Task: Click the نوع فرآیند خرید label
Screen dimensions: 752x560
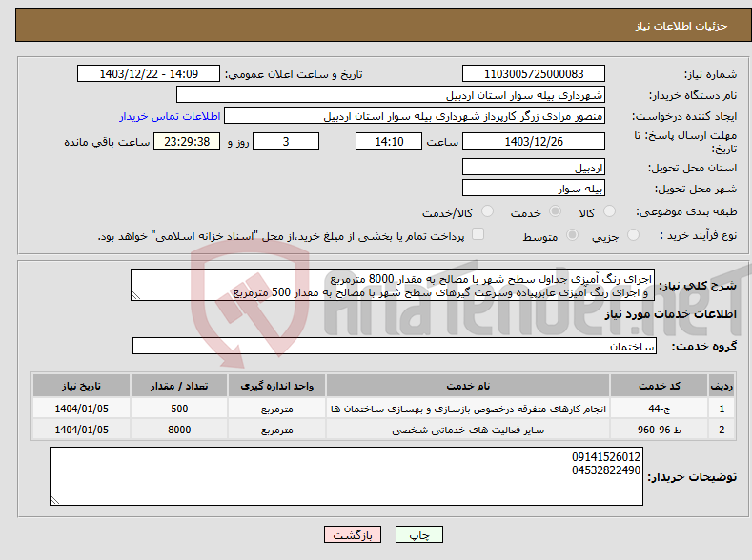Action: pos(699,235)
